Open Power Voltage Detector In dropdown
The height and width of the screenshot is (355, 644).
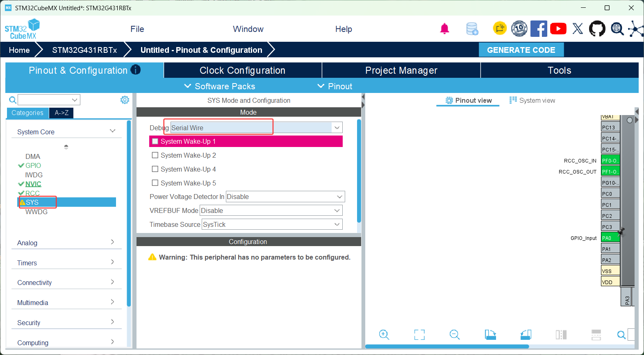click(285, 197)
